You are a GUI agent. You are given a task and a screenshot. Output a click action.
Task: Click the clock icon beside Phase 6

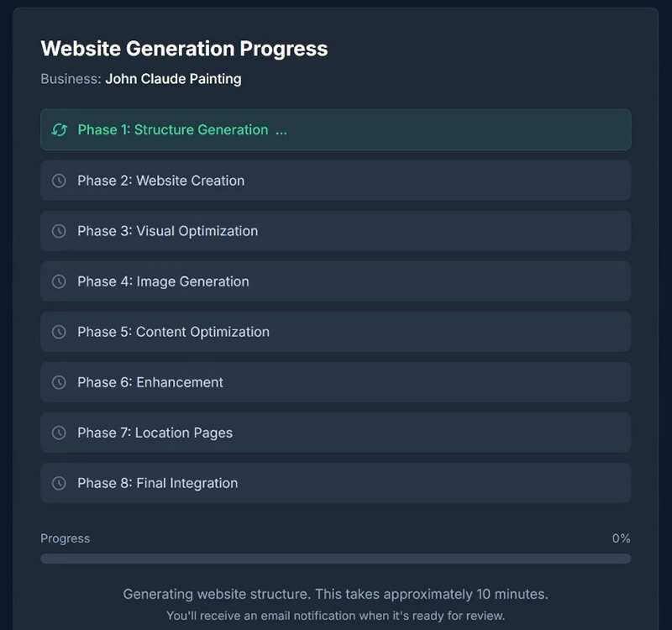tap(59, 382)
